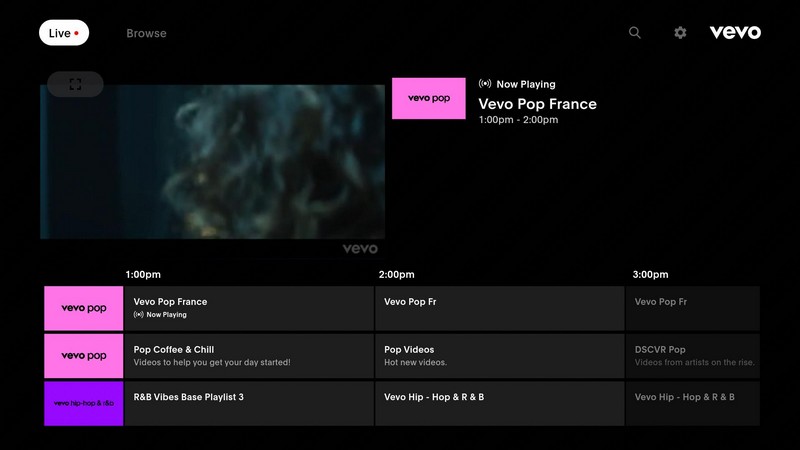Open the settings gear icon
This screenshot has width=800, height=450.
tap(680, 33)
